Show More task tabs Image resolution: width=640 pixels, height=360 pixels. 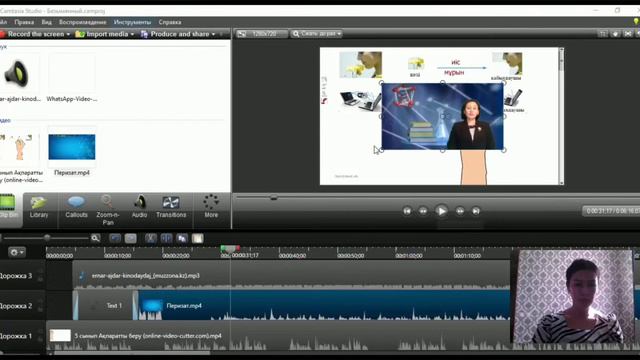point(211,207)
